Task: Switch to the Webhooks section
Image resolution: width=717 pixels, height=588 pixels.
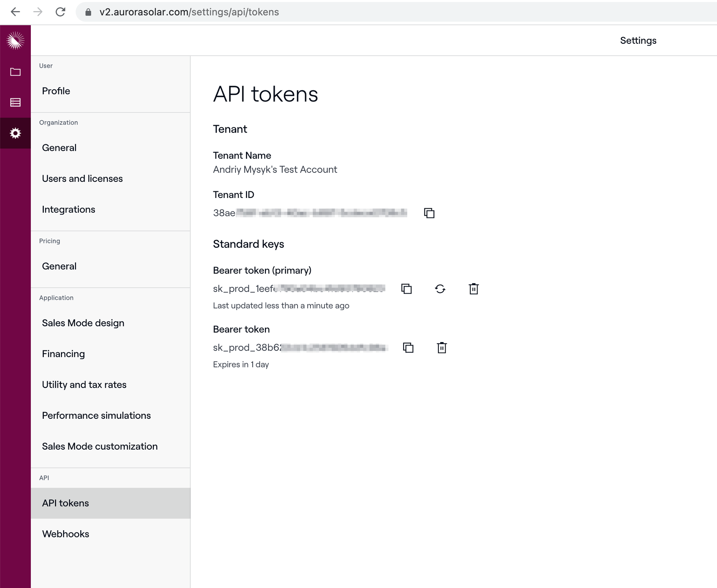Action: (66, 534)
